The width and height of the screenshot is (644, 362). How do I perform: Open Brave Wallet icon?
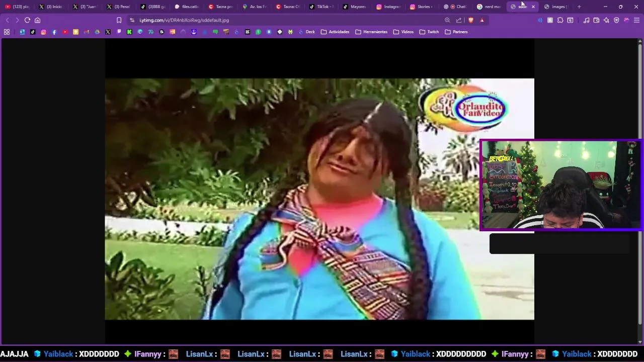[x=596, y=20]
